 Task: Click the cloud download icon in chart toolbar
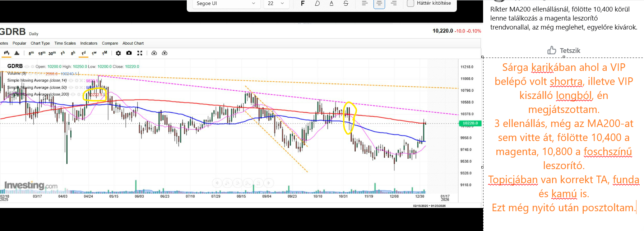click(154, 53)
